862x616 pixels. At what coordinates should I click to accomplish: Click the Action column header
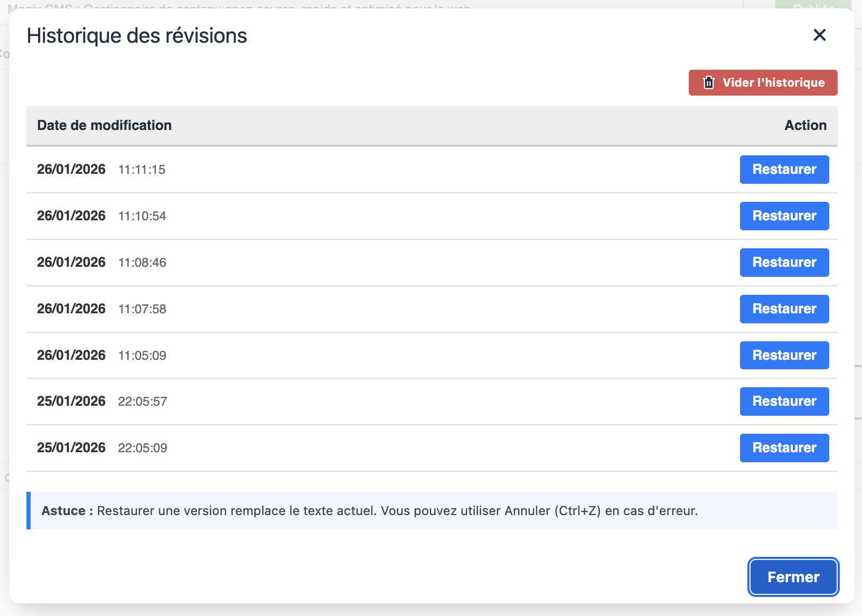coord(805,125)
